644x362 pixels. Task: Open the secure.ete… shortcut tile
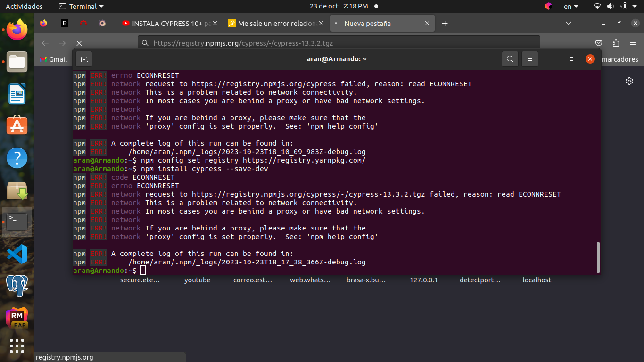coord(140,280)
